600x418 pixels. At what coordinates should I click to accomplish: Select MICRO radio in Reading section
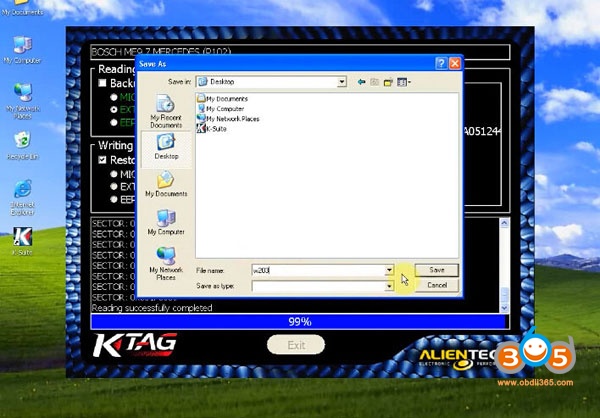(114, 97)
